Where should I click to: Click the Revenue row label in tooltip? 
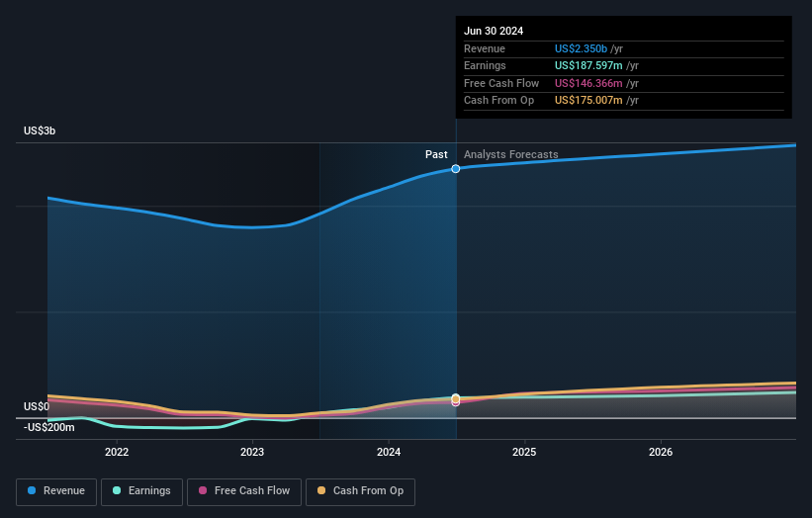[x=485, y=48]
